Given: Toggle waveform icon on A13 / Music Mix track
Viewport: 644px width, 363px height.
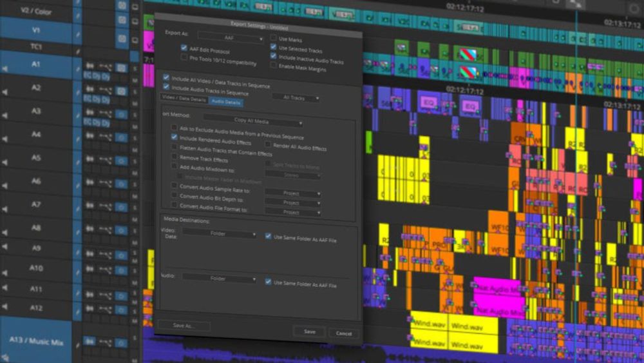Looking at the screenshot, I should tap(90, 341).
